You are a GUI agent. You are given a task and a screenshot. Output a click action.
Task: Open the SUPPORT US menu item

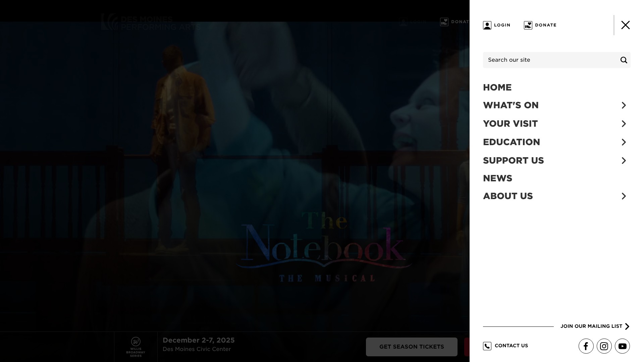(513, 161)
